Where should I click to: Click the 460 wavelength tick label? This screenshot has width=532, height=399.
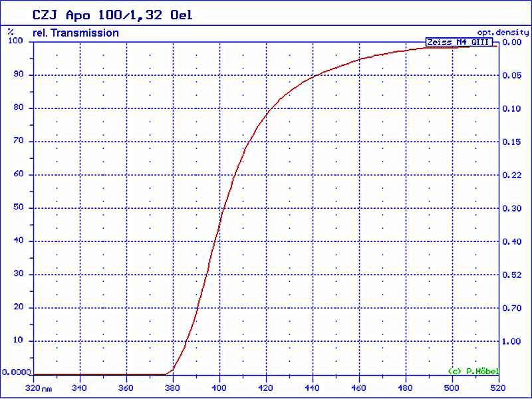coord(358,388)
